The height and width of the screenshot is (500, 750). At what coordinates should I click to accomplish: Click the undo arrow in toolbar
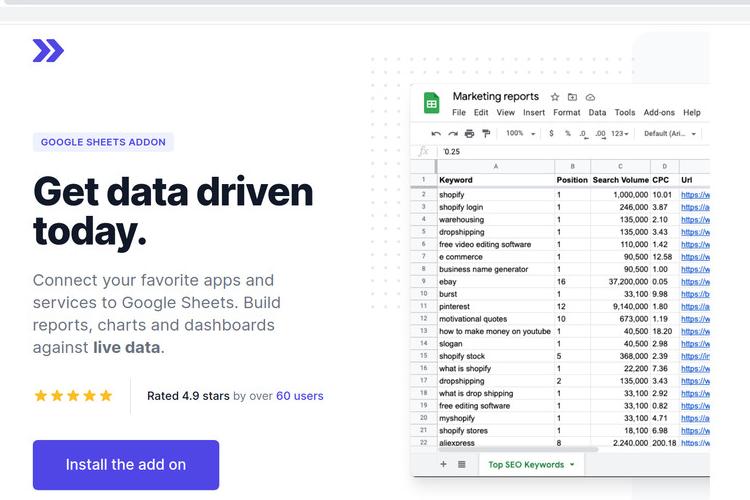[436, 133]
